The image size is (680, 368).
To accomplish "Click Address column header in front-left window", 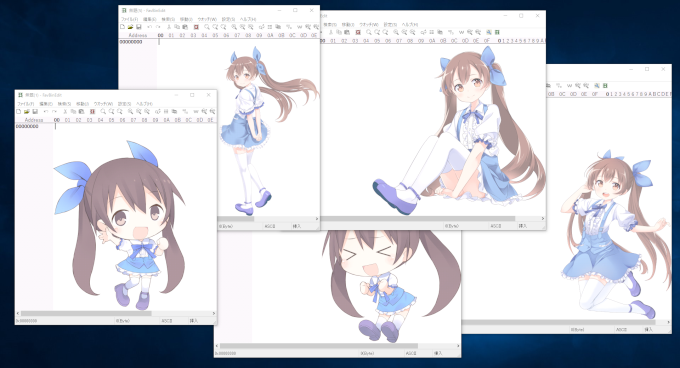I will click(34, 120).
